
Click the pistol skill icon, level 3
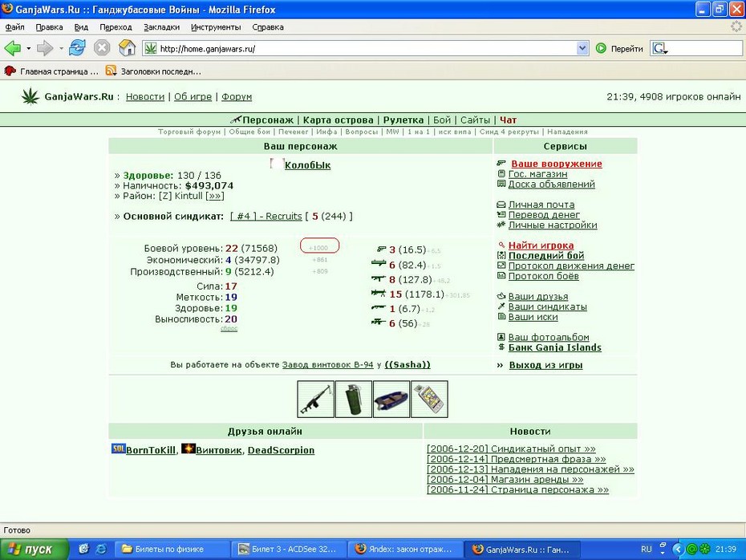[x=382, y=249]
